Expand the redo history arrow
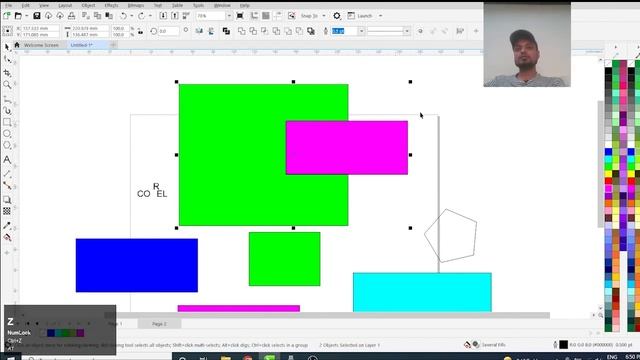The width and height of the screenshot is (640, 360). click(150, 16)
